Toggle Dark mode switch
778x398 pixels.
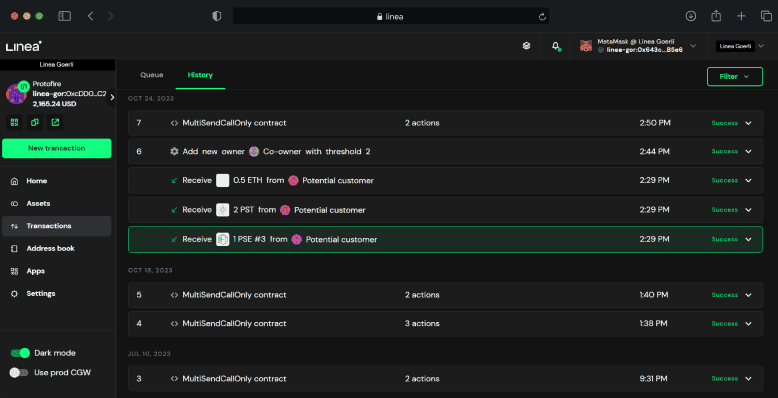(20, 353)
